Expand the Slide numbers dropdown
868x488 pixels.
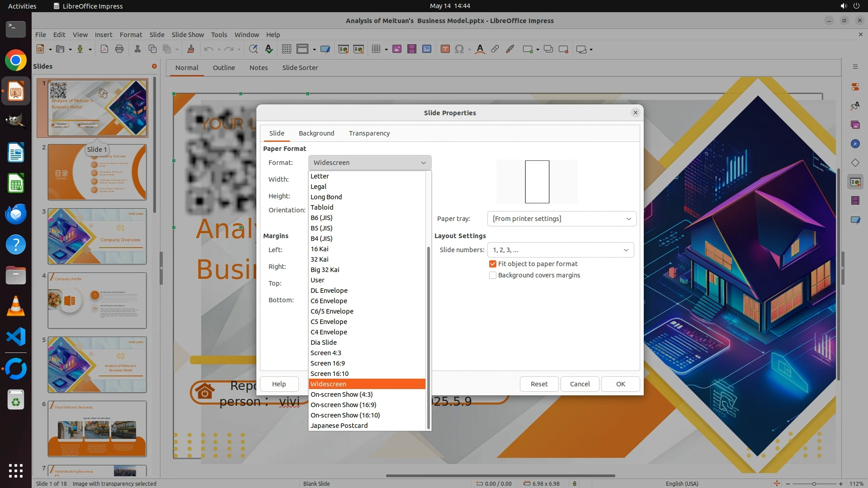(560, 250)
